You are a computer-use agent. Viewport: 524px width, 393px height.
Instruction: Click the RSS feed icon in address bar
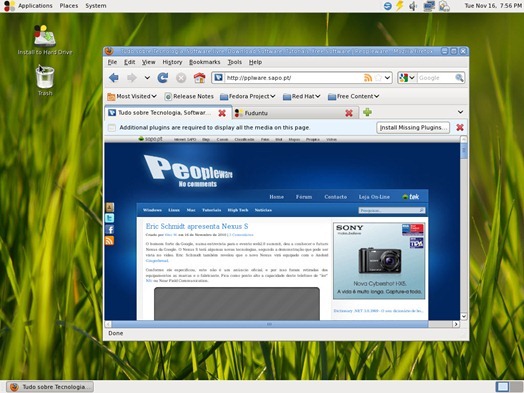368,78
